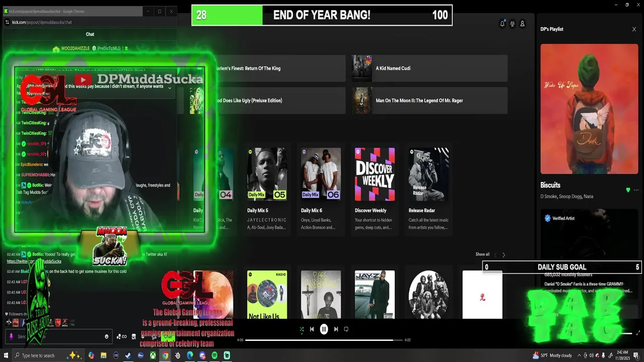Open the weather widget Mostly cloudy

coord(552,355)
